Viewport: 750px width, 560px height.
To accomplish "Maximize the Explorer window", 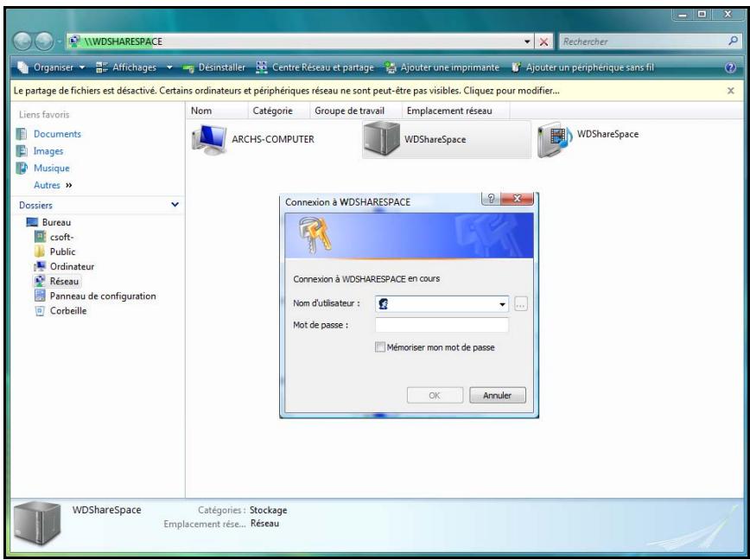I will point(702,15).
